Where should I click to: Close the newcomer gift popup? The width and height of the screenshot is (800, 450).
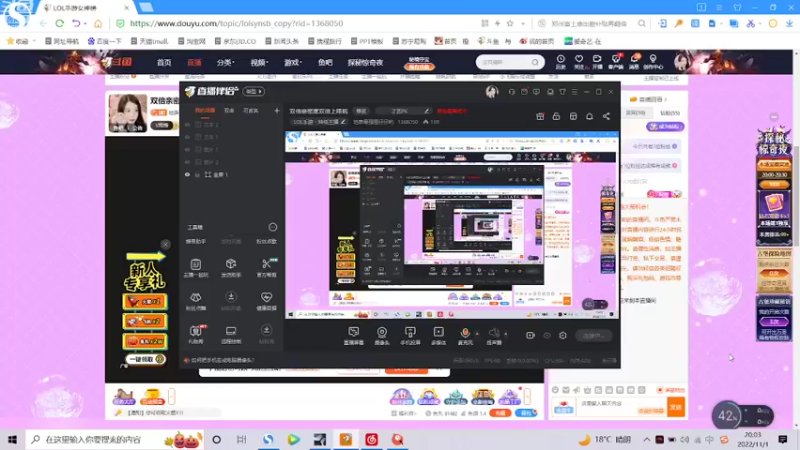(165, 244)
